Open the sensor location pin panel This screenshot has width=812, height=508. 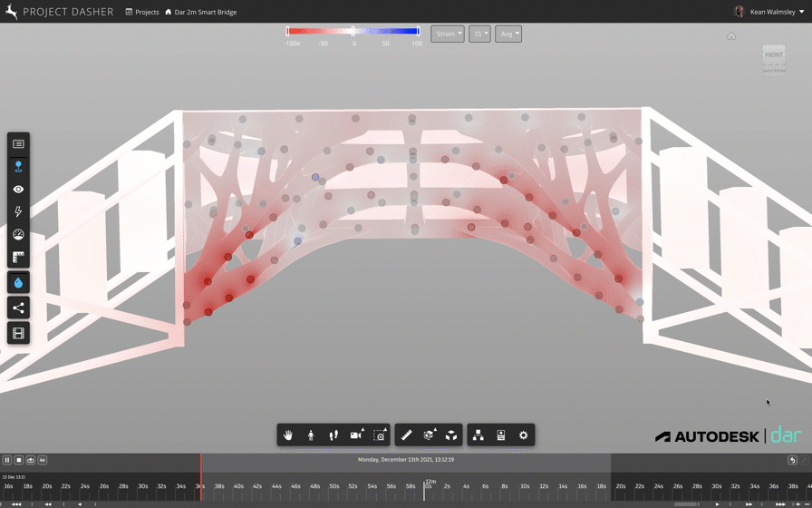18,167
